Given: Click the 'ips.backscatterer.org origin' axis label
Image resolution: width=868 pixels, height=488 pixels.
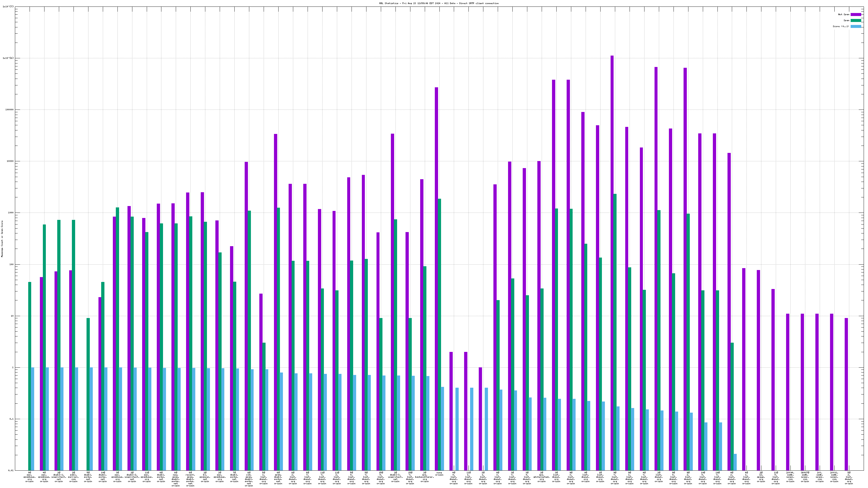Looking at the screenshot, I should click(425, 477).
